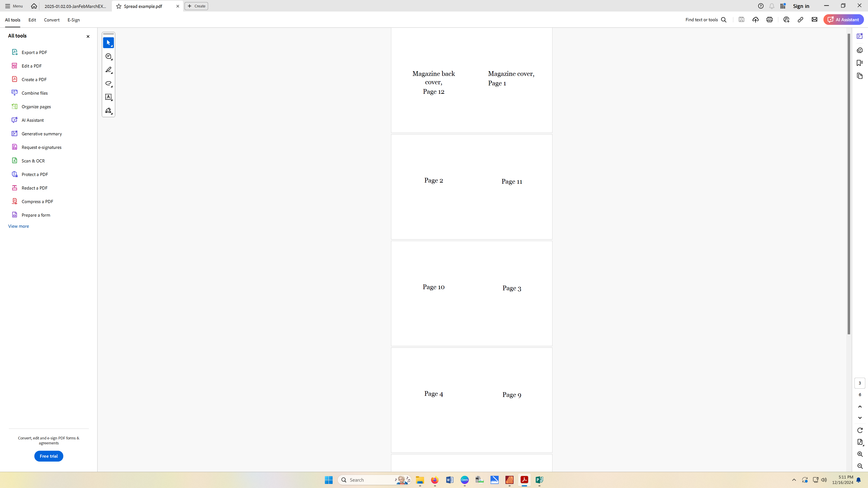This screenshot has width=868, height=488.
Task: Open the Menu hamburger dropdown
Action: 14,6
